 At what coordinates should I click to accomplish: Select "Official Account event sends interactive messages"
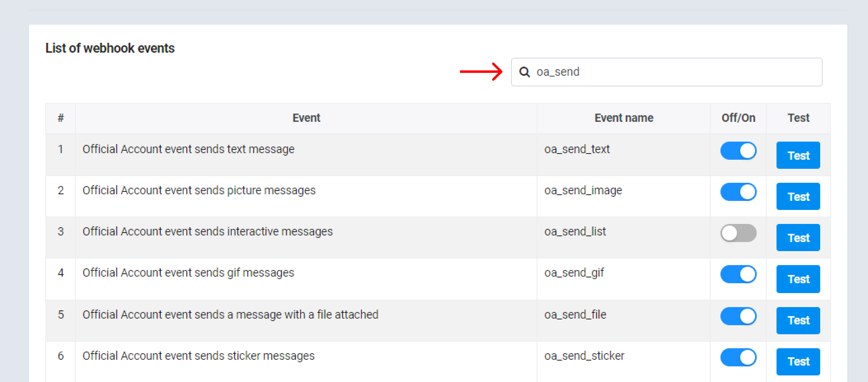tap(207, 231)
